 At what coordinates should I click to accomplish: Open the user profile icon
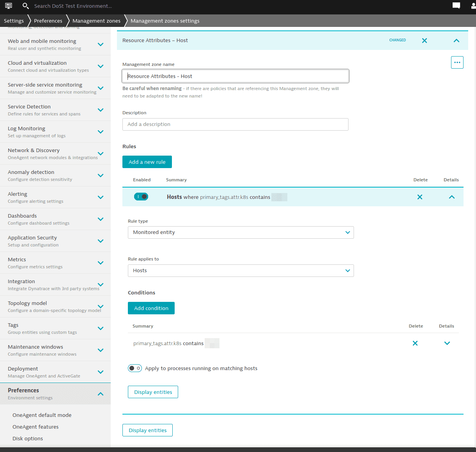tap(472, 6)
